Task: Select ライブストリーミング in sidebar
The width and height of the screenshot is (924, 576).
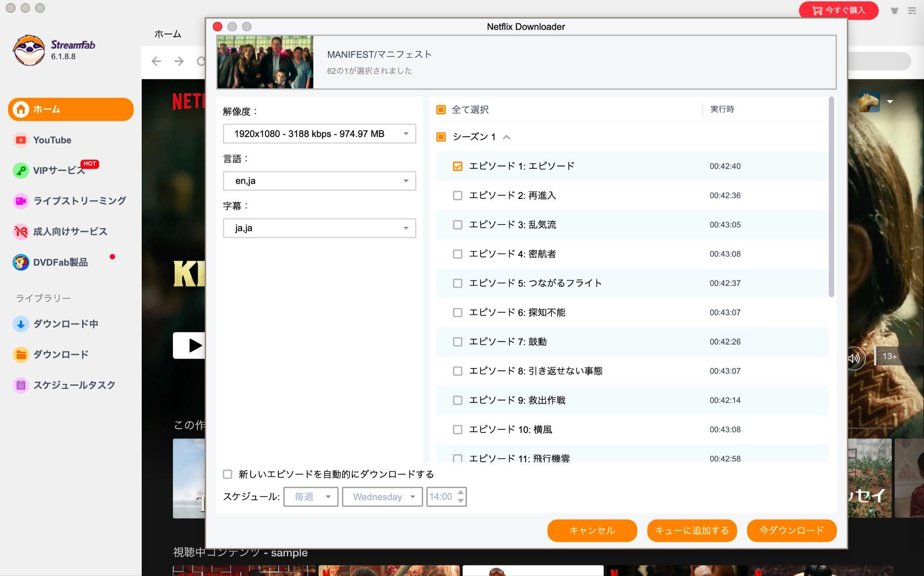Action: 80,201
